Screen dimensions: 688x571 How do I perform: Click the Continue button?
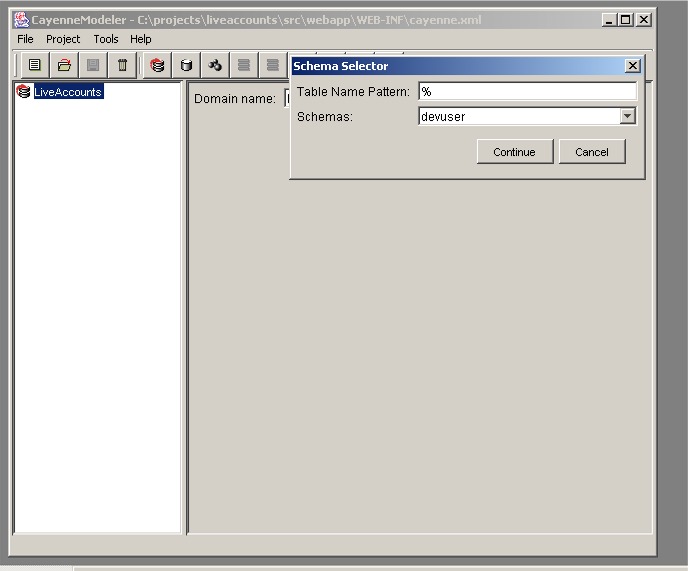coord(515,152)
